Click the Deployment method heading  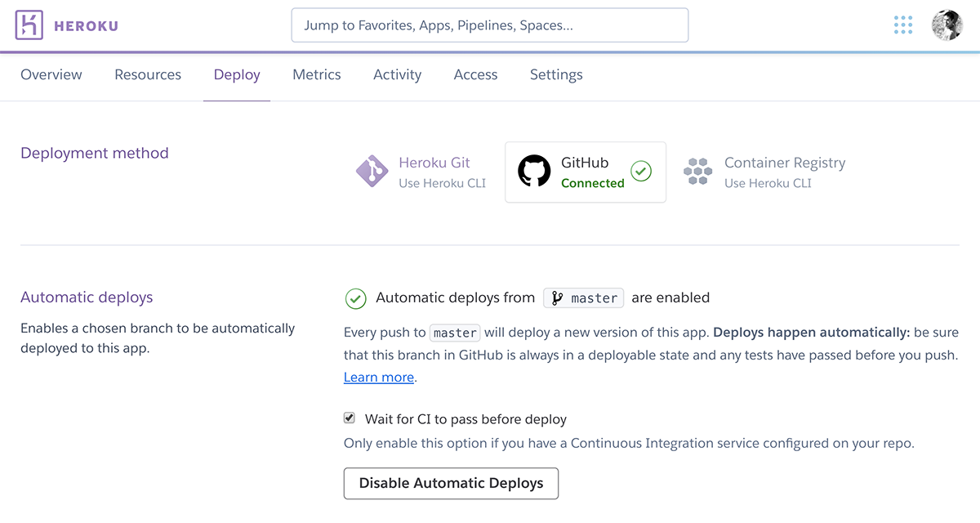click(x=95, y=153)
